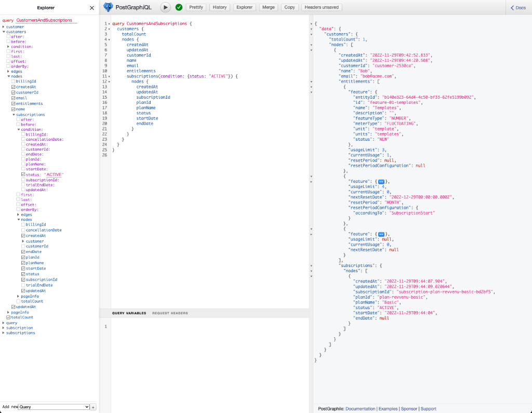Expand the customer node in Explorer
532x413 pixels.
(x=4, y=27)
